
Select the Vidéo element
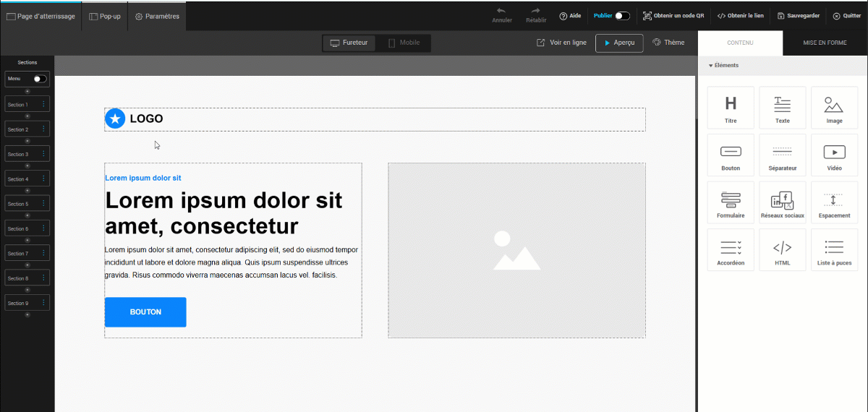point(834,155)
